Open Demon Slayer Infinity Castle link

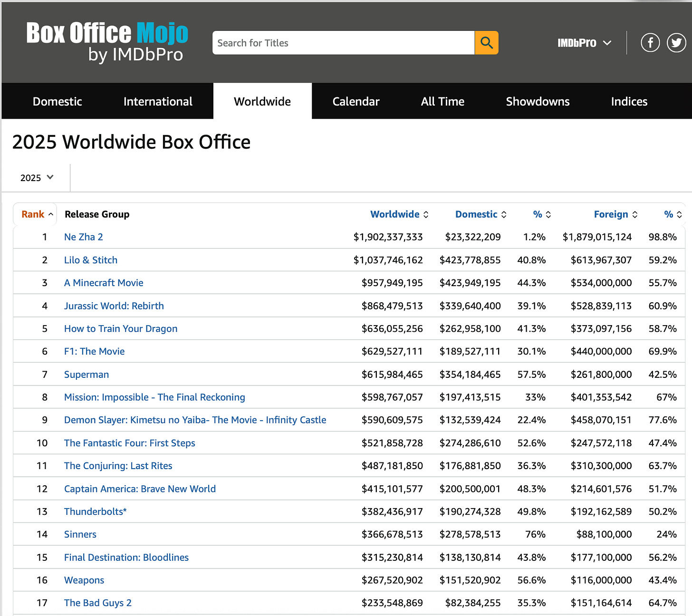195,420
